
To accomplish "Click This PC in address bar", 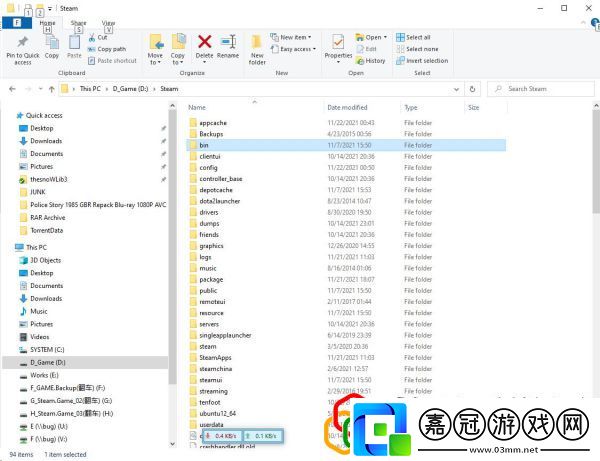I will 90,89.
